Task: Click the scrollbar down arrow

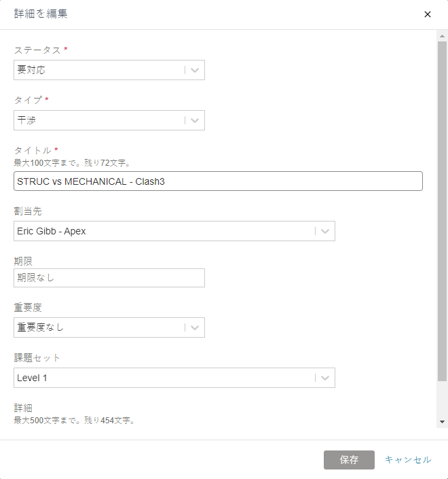Action: pyautogui.click(x=442, y=422)
